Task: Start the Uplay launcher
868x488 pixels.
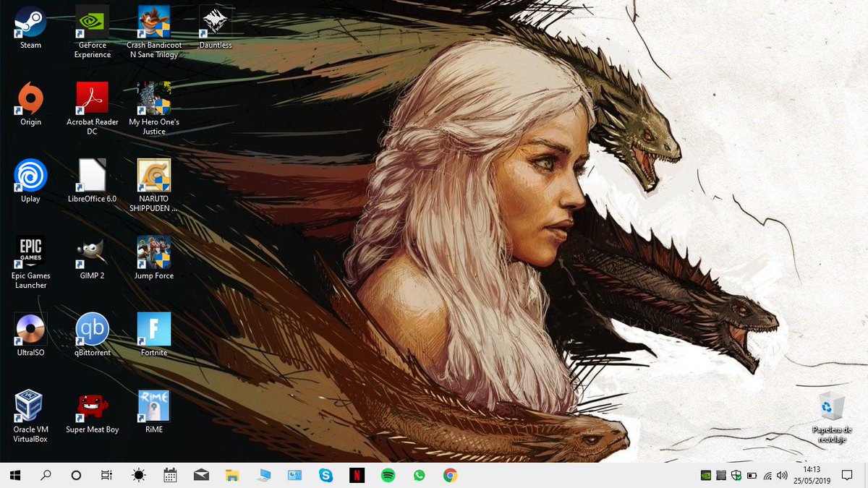Action: tap(30, 176)
